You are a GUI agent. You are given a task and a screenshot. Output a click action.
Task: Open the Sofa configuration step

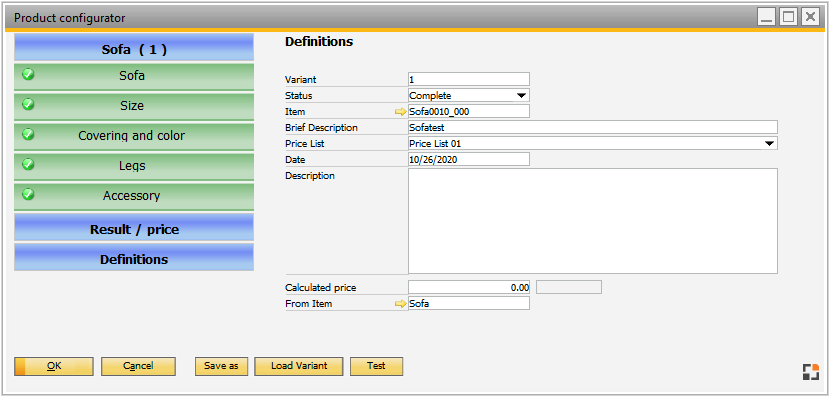point(134,76)
